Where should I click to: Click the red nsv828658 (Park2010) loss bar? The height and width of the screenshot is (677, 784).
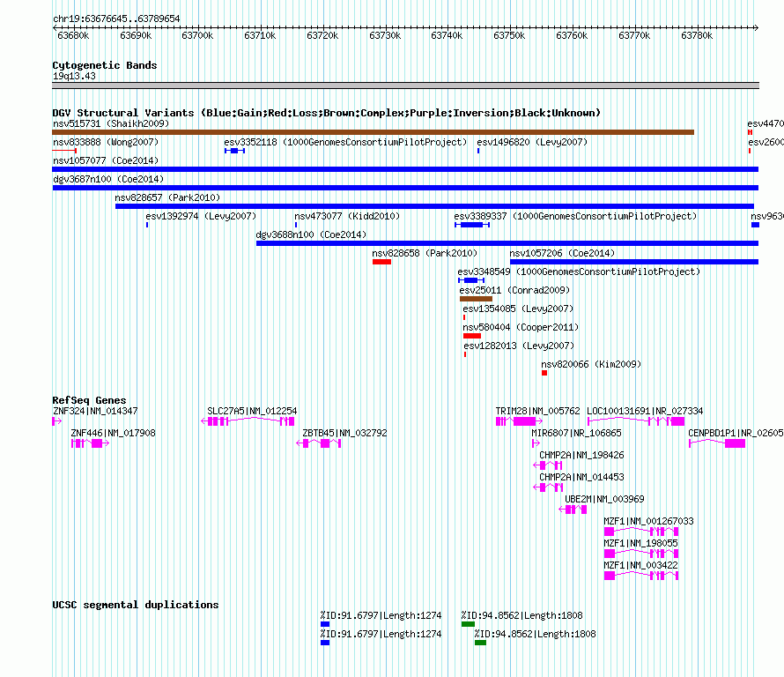pos(381,262)
